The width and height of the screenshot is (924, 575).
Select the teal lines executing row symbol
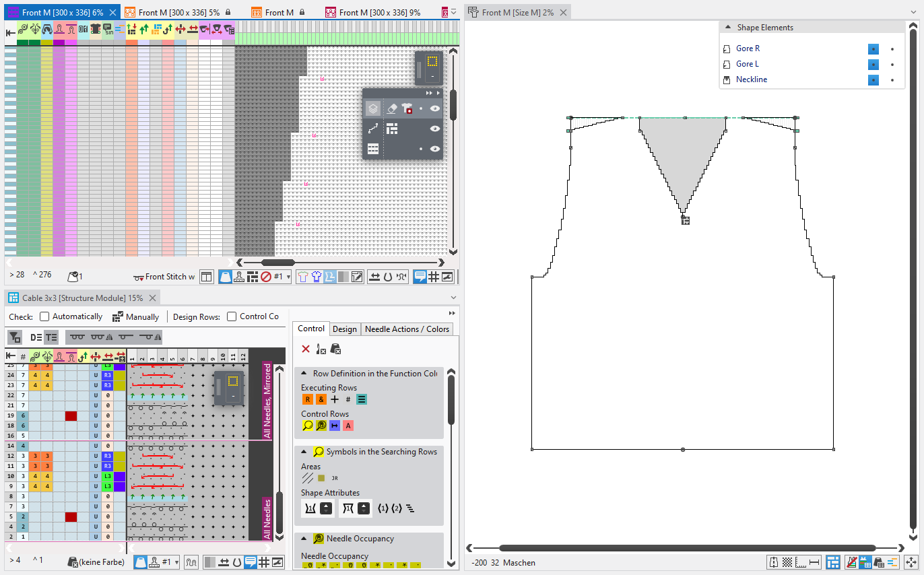tap(362, 399)
